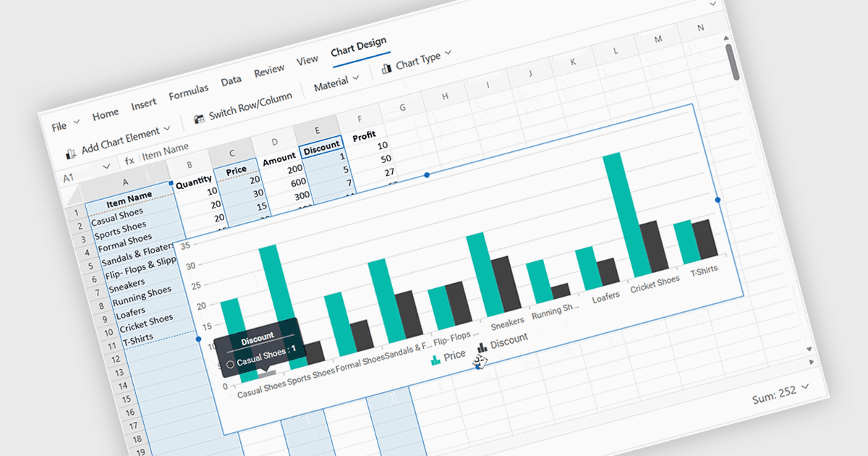Click the Price header cell

click(236, 169)
